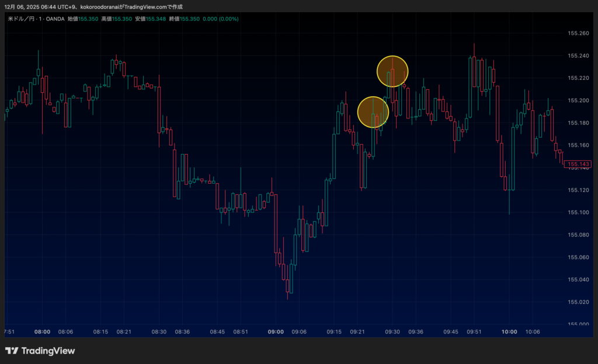Viewport: 598px width, 364px height.
Task: Click the 09:30 time axis label
Action: (x=392, y=331)
